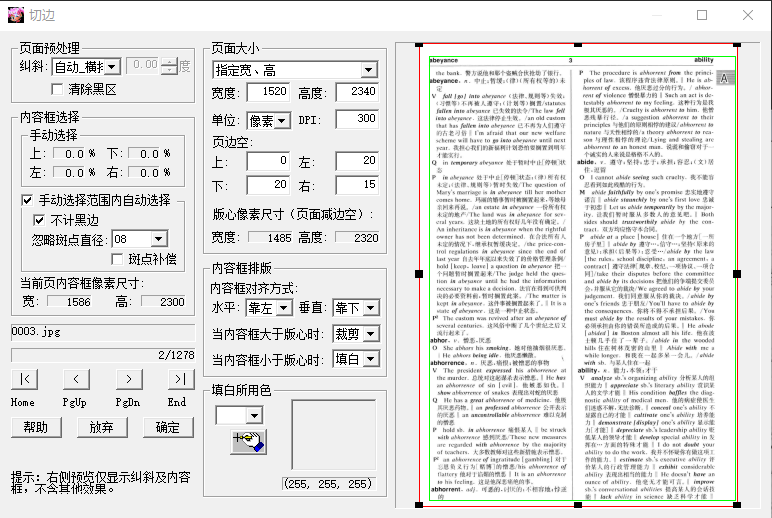
Task: Open the 页面大小 mode dropdown
Action: pyautogui.click(x=368, y=70)
